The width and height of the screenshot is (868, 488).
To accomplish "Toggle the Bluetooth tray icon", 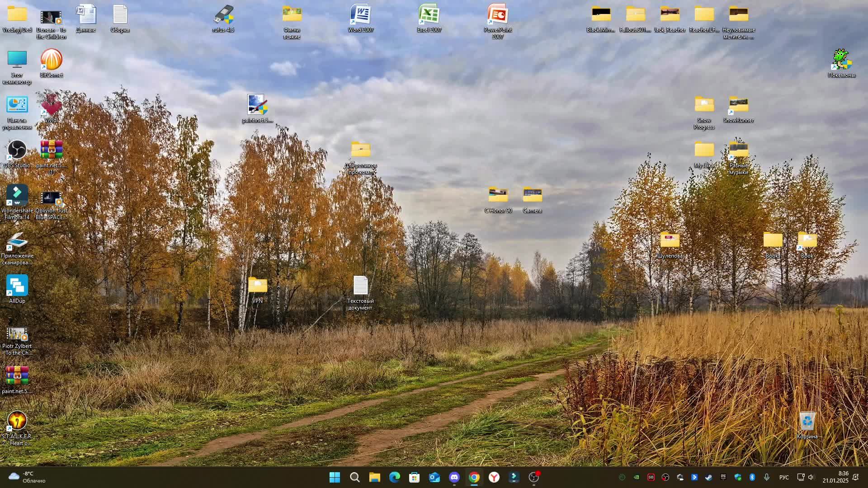I will pos(752,477).
